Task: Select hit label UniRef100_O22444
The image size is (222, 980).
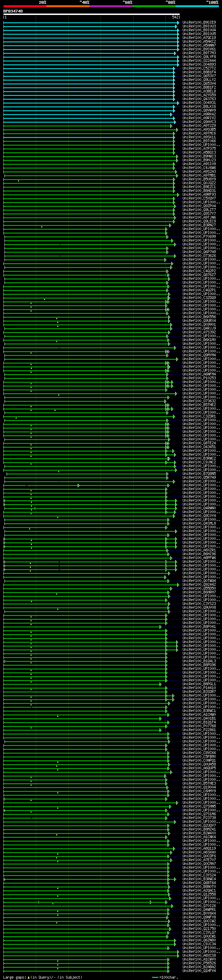Action: (x=199, y=60)
